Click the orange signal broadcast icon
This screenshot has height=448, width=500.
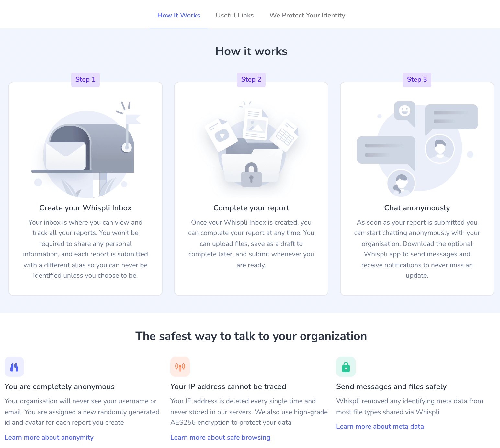click(180, 367)
